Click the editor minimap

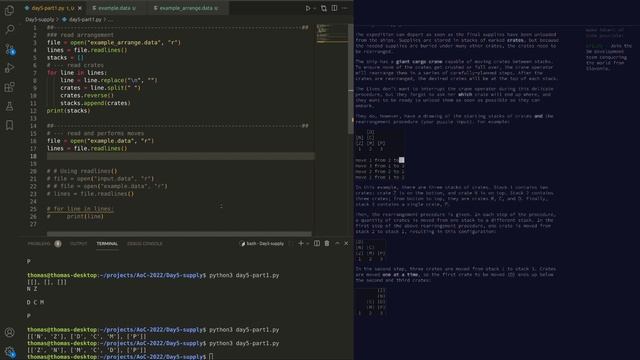[331, 34]
